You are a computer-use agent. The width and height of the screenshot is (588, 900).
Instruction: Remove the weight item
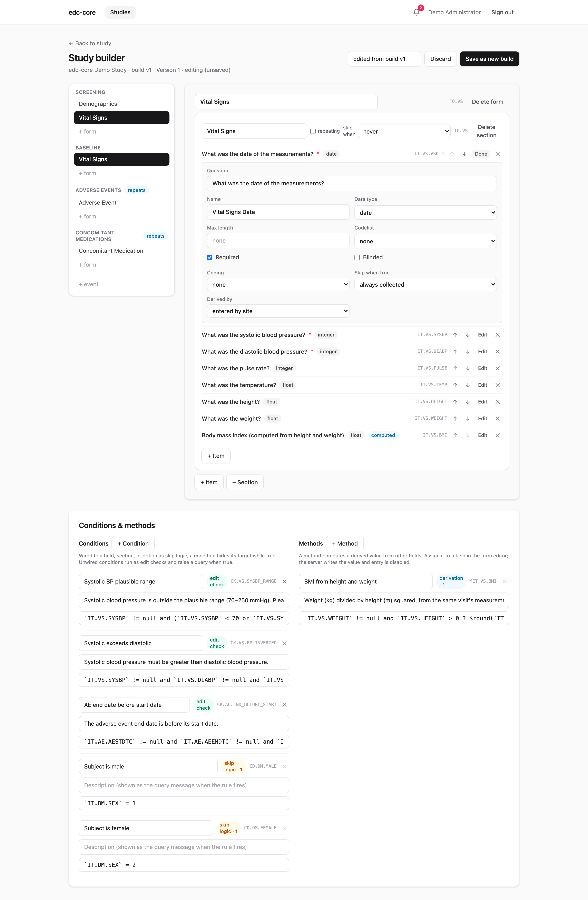[x=498, y=418]
